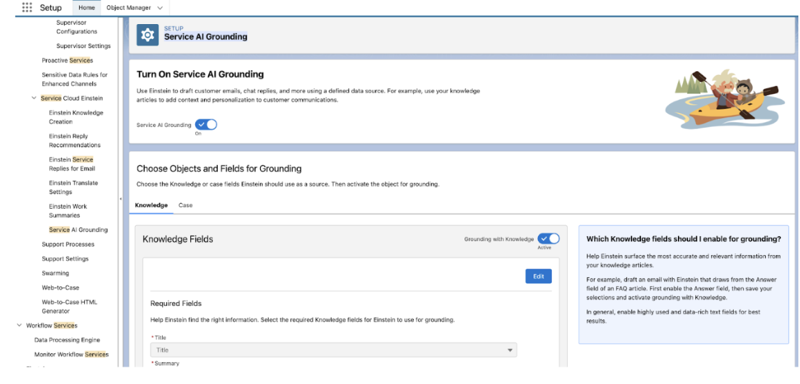Collapse Workflow Services tree node
The width and height of the screenshot is (800, 384).
click(x=19, y=325)
